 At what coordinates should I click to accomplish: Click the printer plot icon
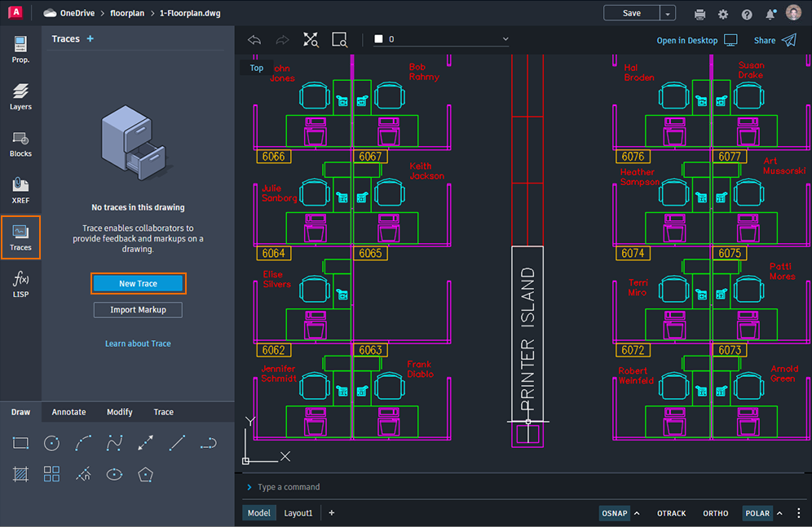pyautogui.click(x=699, y=14)
